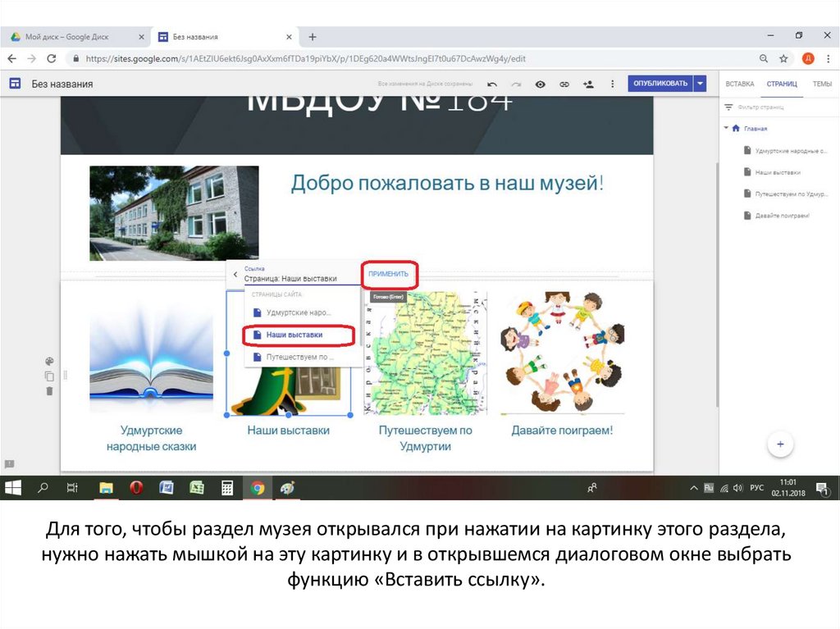Open a new Chrome tab
This screenshot has height=629, width=840.
(313, 37)
